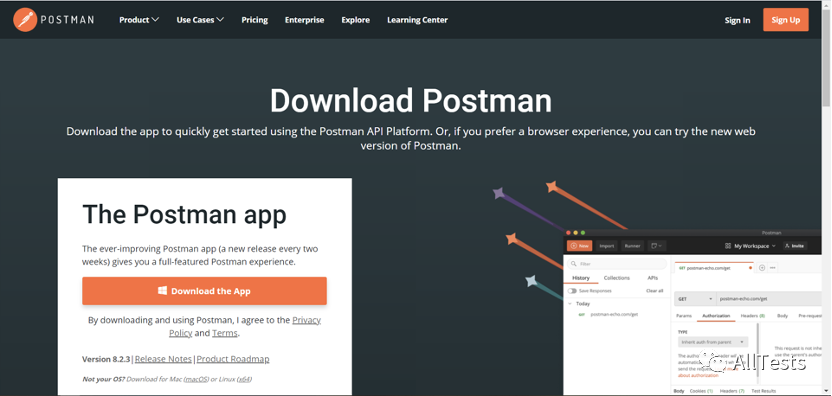Open the GET method dropdown
This screenshot has width=832, height=396.
click(x=695, y=299)
